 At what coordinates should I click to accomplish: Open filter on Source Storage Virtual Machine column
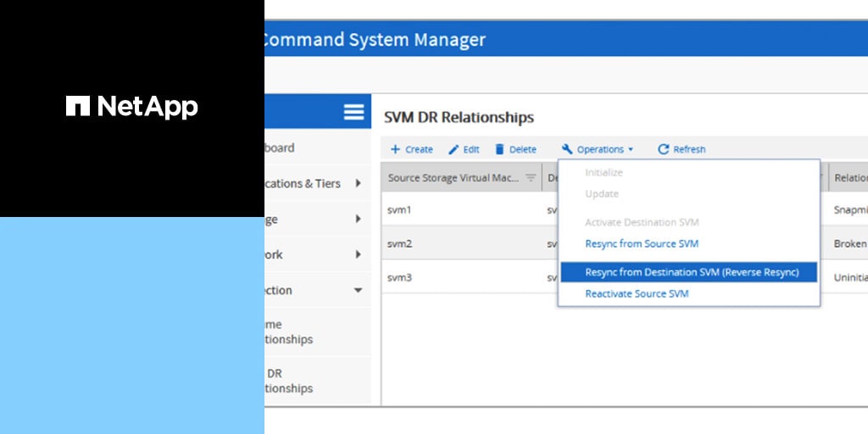531,178
